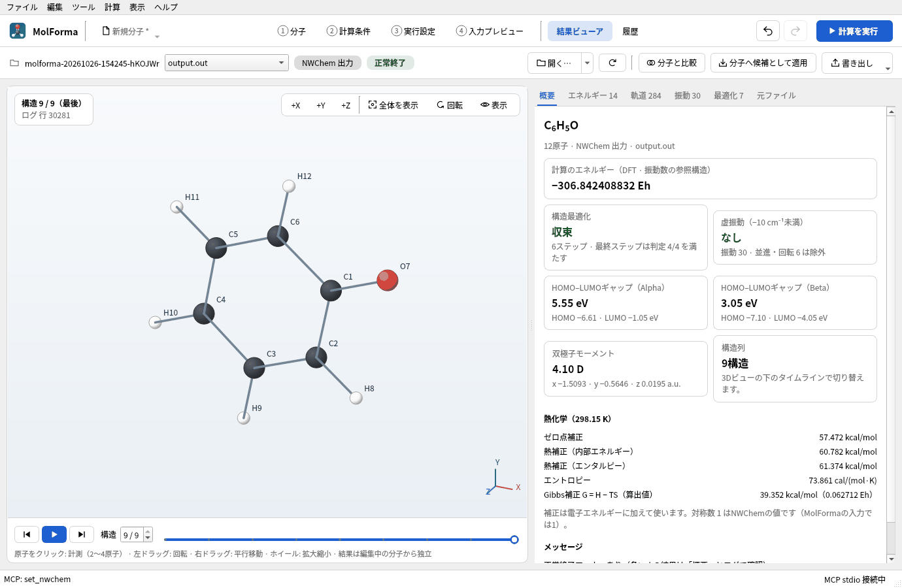Jump to first structure frame

[27, 534]
